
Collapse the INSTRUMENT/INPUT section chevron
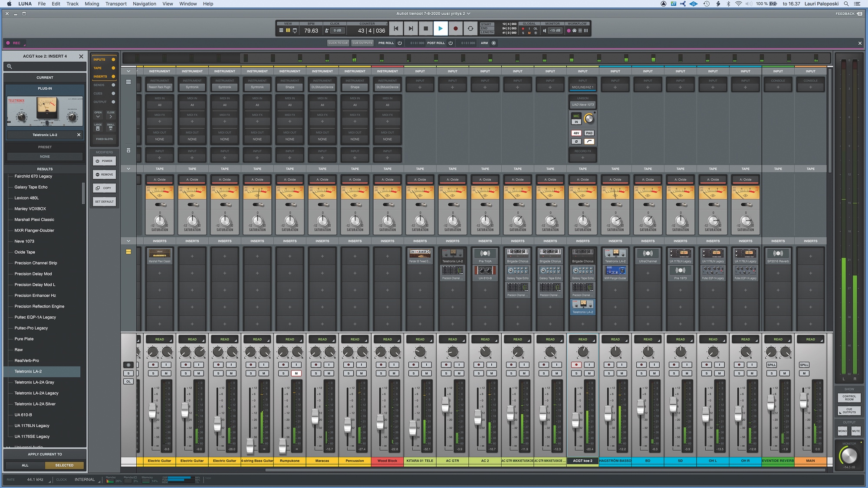tap(128, 71)
